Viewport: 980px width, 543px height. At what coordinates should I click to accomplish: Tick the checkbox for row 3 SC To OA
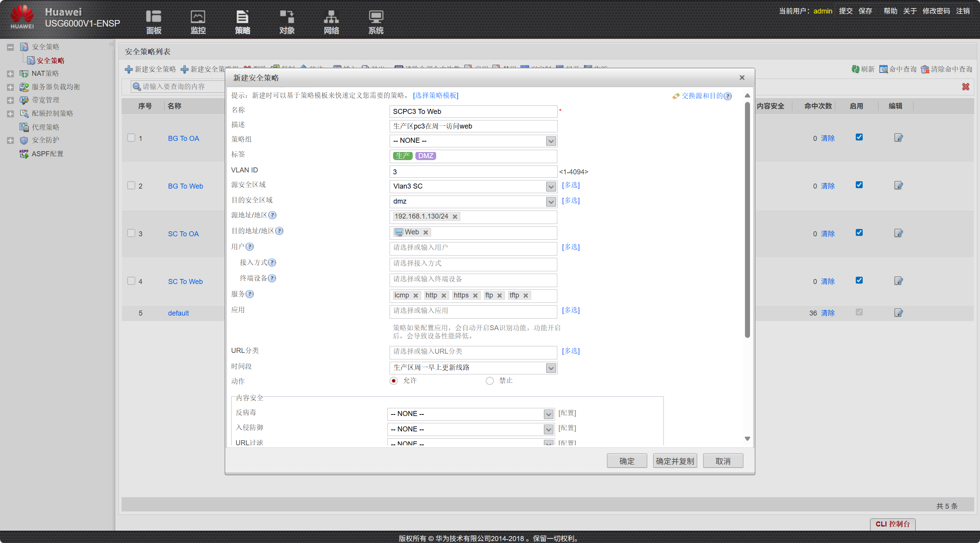(131, 233)
